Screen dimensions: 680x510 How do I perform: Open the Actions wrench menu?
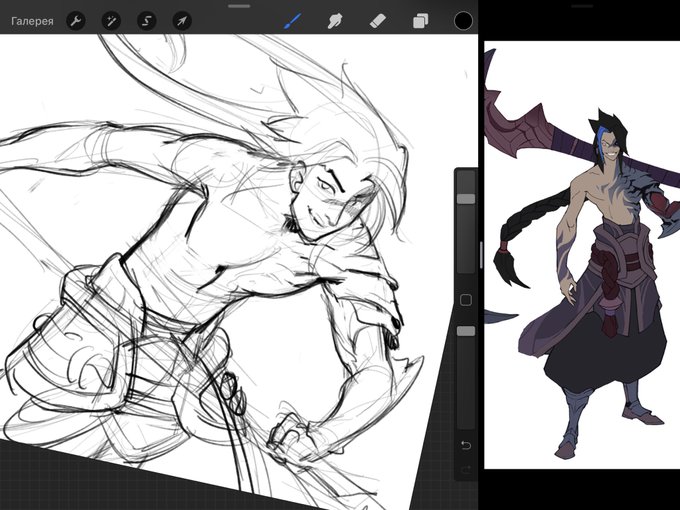tap(76, 21)
